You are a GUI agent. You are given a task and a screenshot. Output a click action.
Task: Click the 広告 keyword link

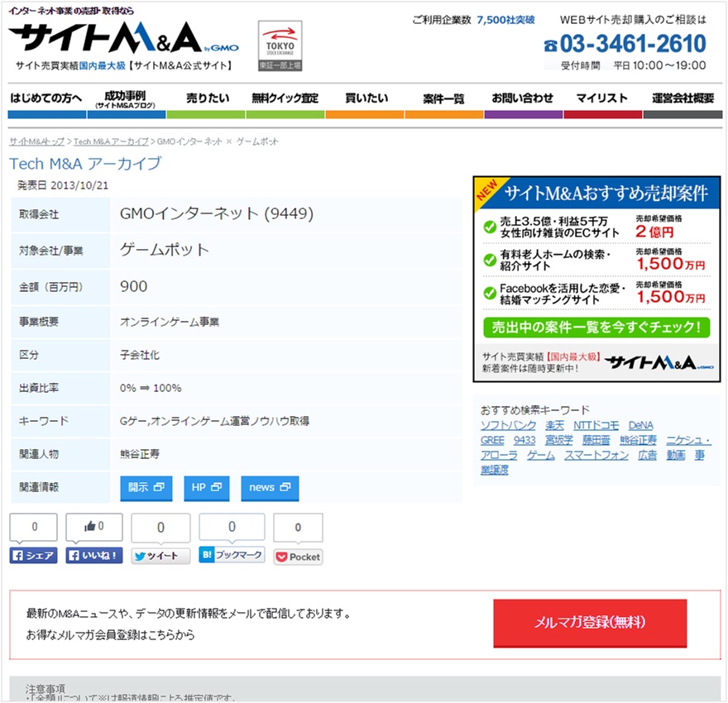647,455
